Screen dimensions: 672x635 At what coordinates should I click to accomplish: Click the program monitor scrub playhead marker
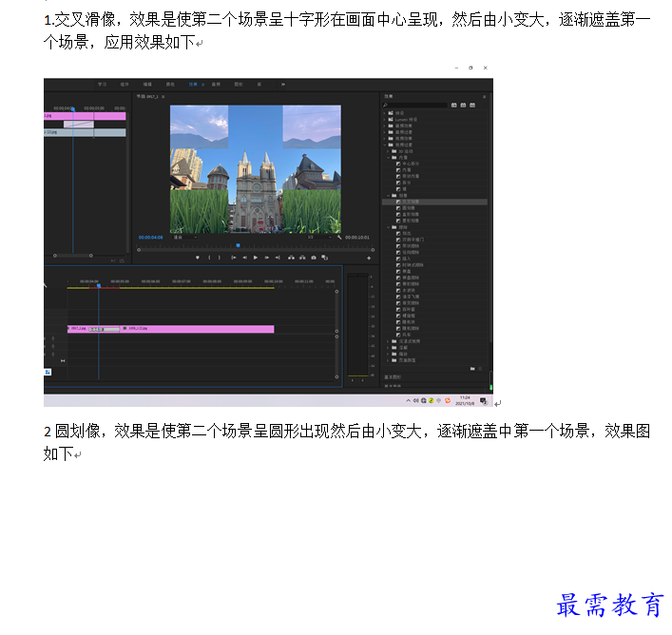(x=238, y=245)
